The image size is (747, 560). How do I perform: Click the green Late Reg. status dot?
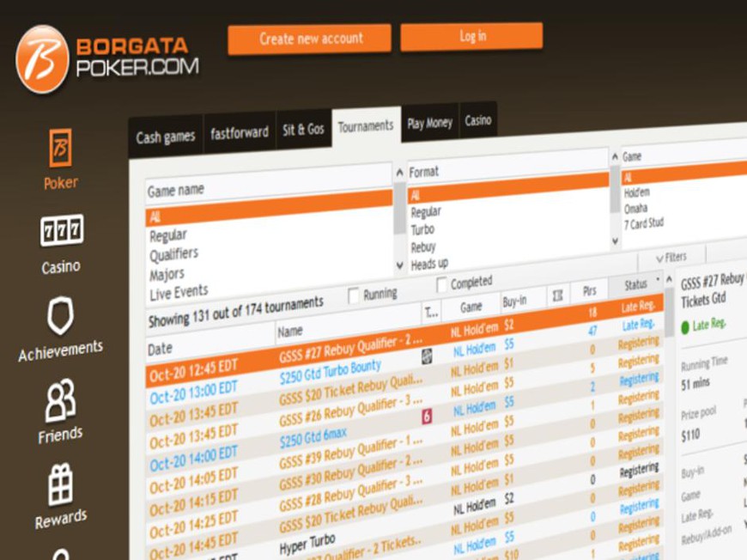coord(685,327)
